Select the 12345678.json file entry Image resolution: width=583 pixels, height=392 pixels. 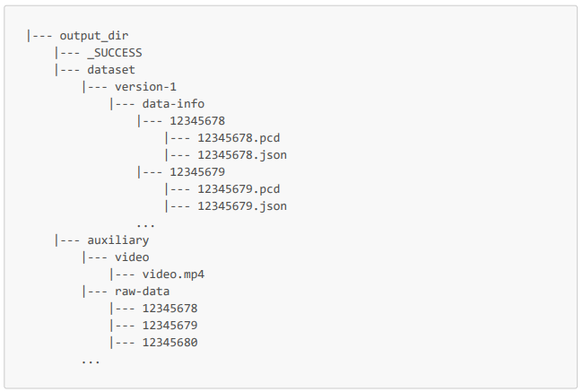(242, 155)
